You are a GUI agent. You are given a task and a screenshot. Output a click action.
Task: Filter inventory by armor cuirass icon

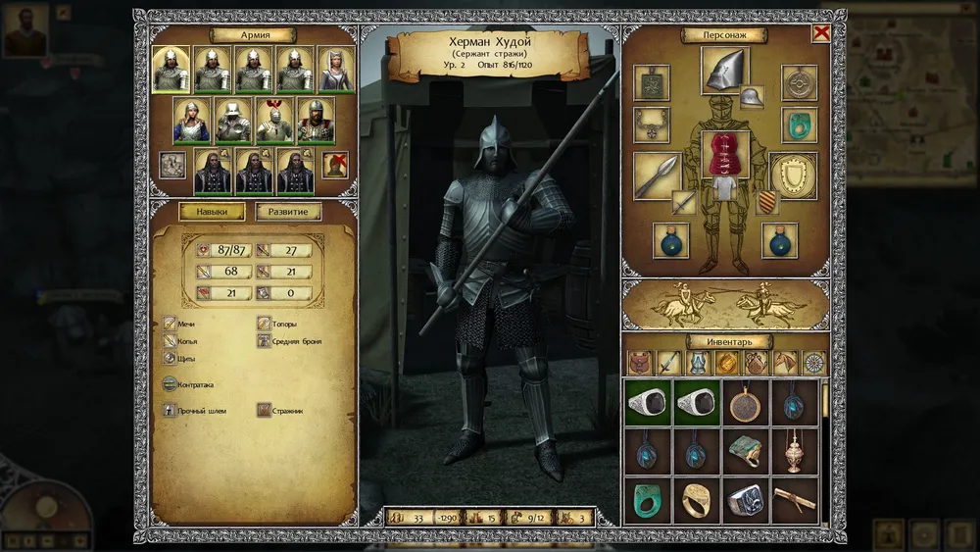[698, 363]
